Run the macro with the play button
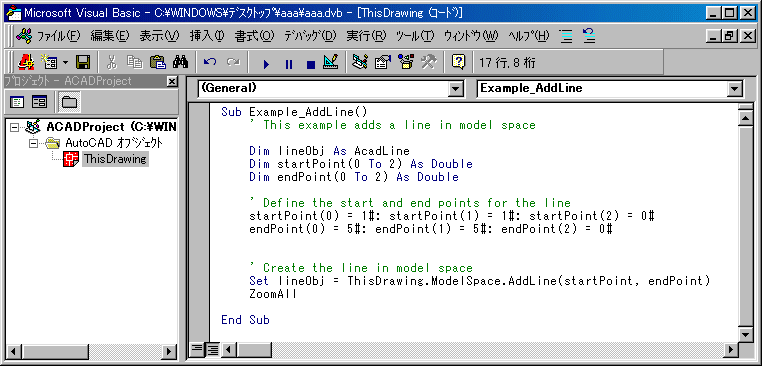762x366 pixels. coord(266,63)
